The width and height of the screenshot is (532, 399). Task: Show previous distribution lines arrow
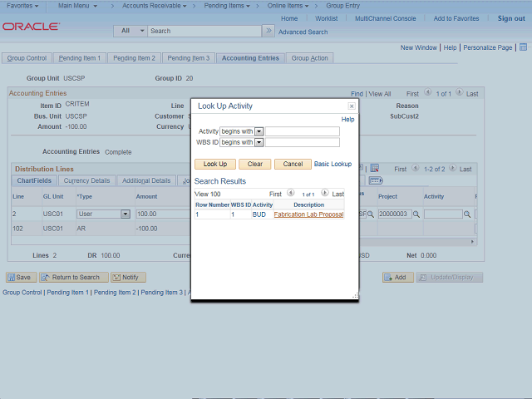(416, 168)
